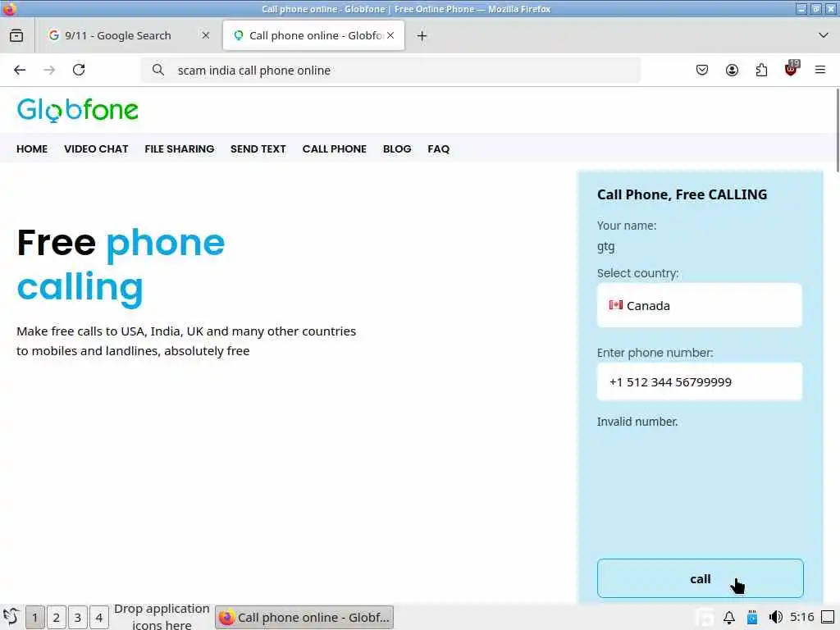This screenshot has width=840, height=630.
Task: Select the Call phone online - Globfone tab
Action: click(313, 36)
